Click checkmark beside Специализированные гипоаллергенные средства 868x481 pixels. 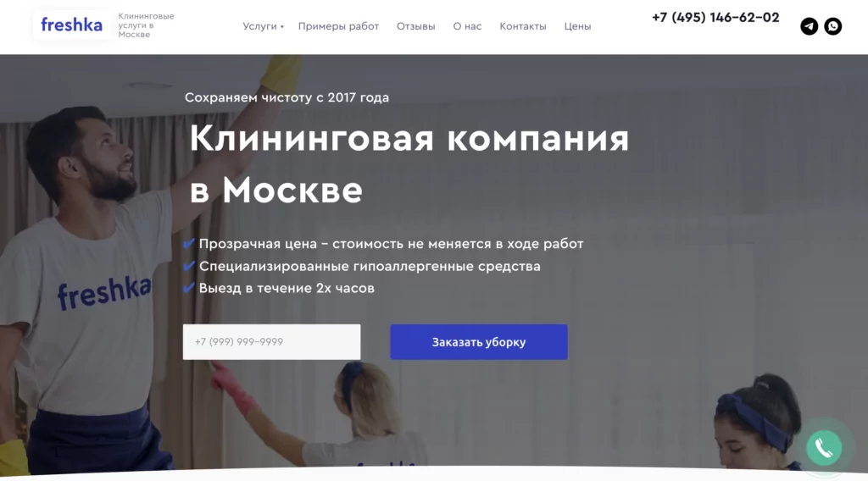pos(189,266)
